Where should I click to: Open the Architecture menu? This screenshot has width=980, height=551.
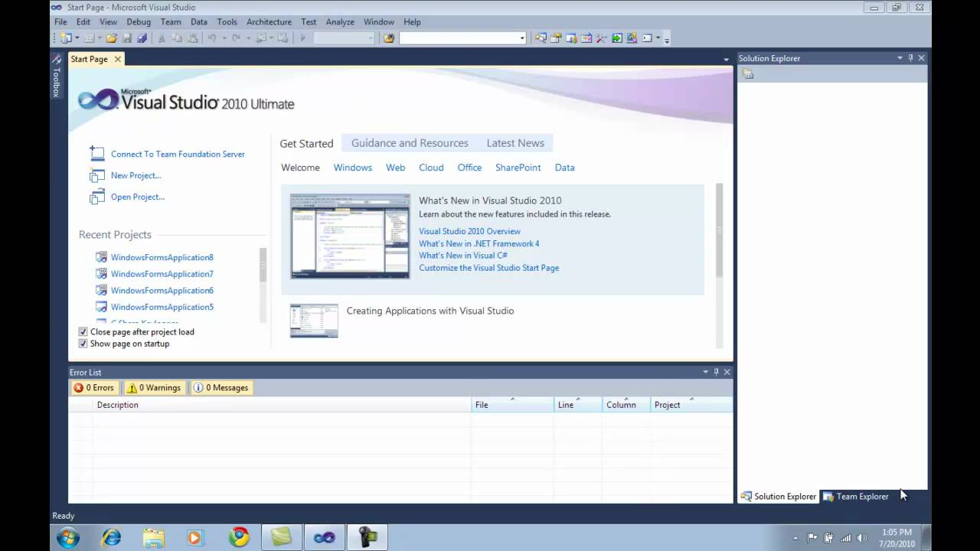269,22
